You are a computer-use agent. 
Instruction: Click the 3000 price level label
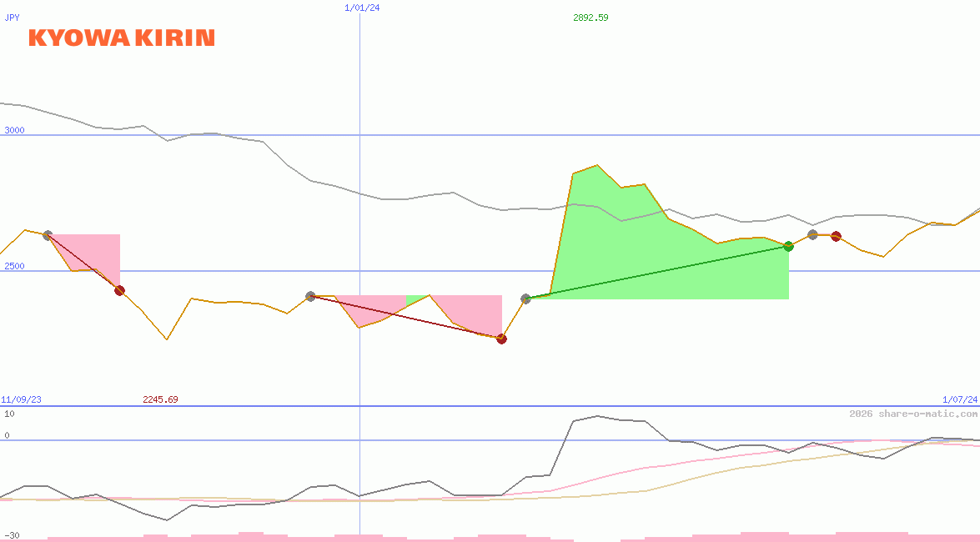point(14,130)
